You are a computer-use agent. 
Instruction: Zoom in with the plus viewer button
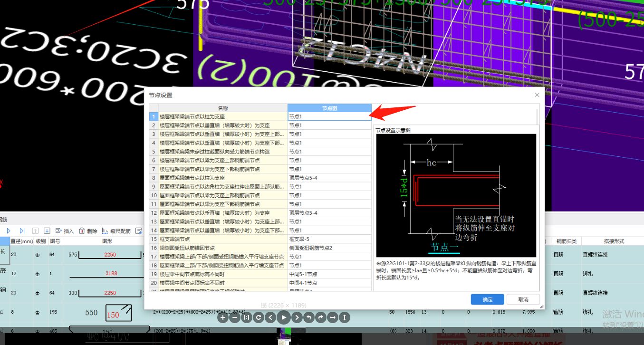point(223,317)
